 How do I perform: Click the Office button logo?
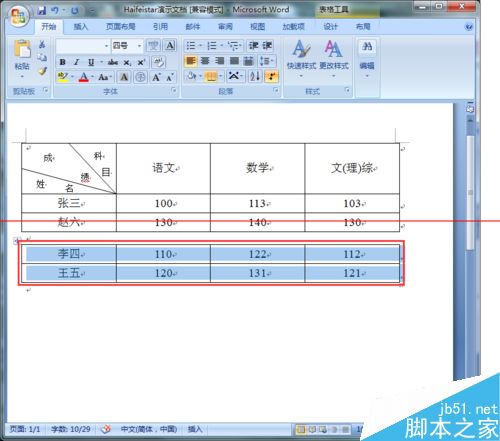point(18,16)
